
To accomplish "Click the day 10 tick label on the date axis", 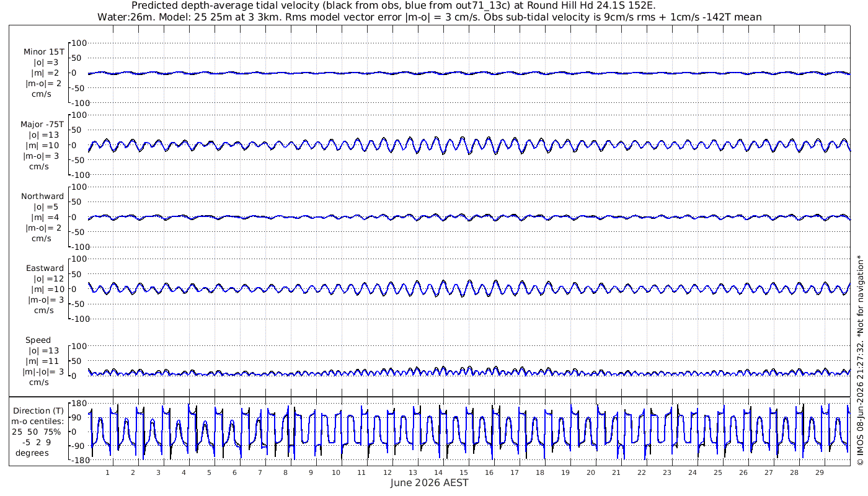I will [x=336, y=472].
